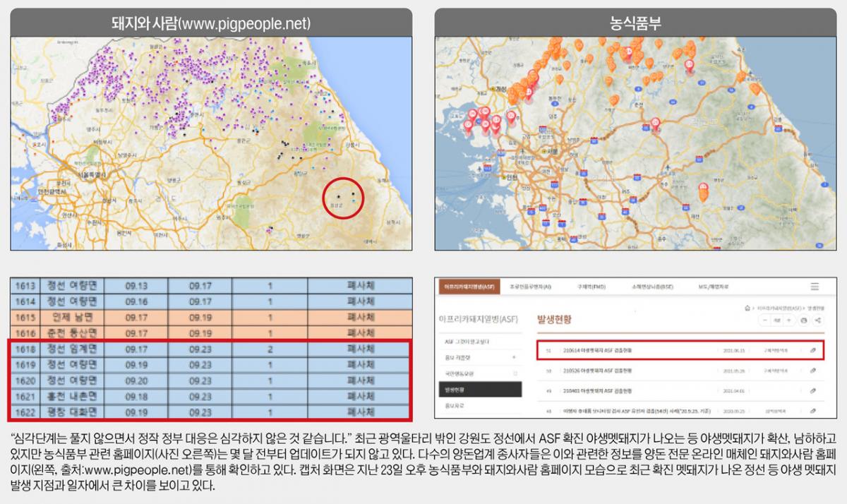Open attachment icon for 210614 post
This screenshot has height=504, width=847.
(x=813, y=349)
